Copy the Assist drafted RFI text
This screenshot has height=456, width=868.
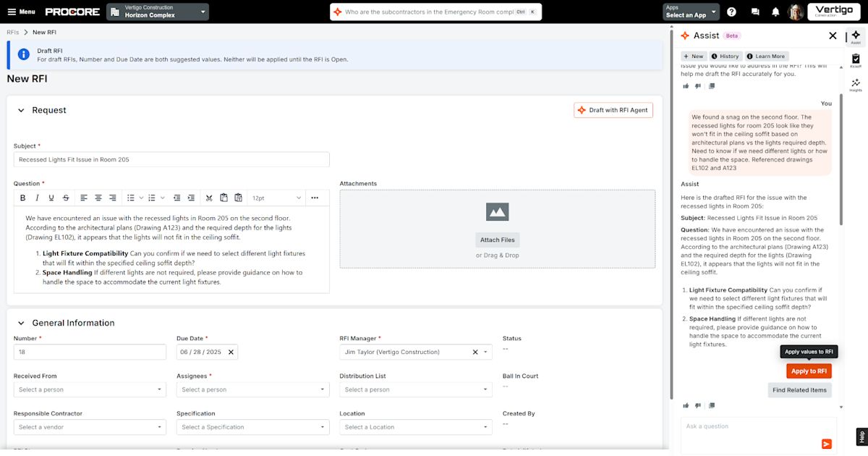[712, 405]
